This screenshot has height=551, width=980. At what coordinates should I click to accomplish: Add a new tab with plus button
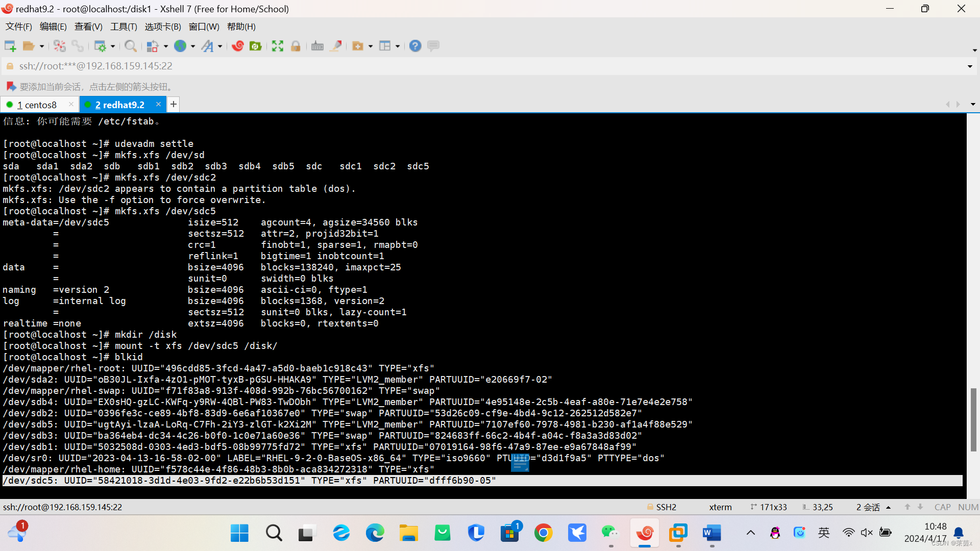click(174, 105)
